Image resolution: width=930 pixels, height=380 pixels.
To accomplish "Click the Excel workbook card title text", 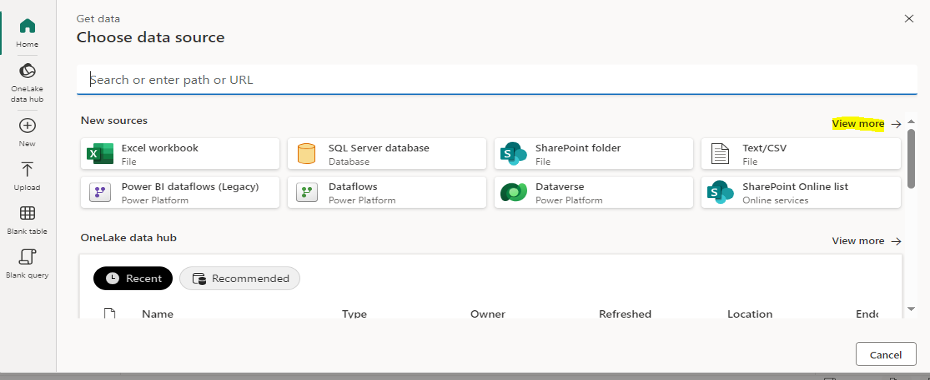I will point(160,148).
